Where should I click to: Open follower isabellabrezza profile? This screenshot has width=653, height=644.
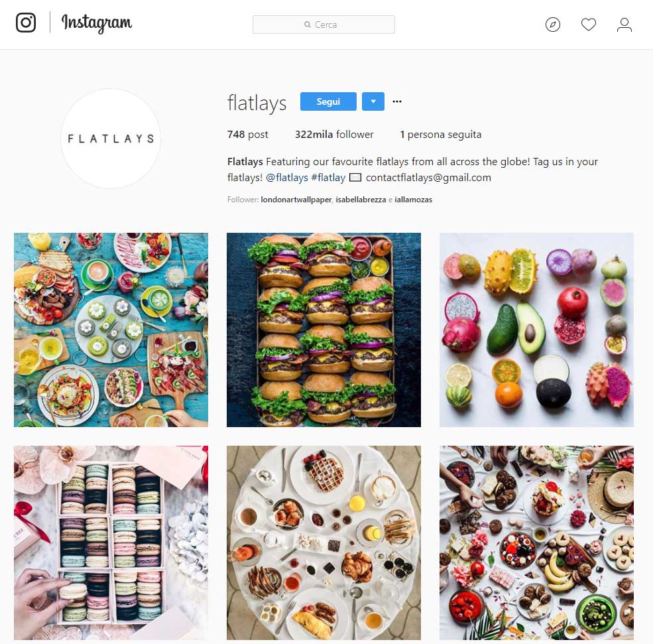pos(361,200)
